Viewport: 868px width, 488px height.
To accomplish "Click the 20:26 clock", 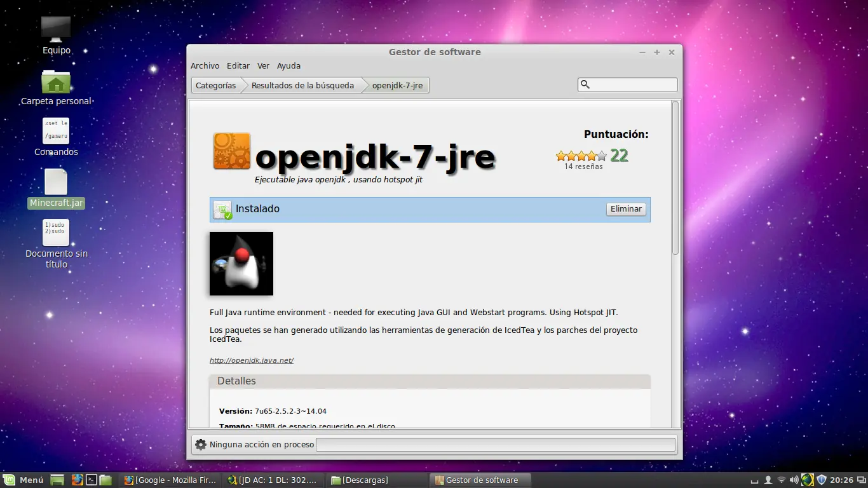I will [x=841, y=480].
